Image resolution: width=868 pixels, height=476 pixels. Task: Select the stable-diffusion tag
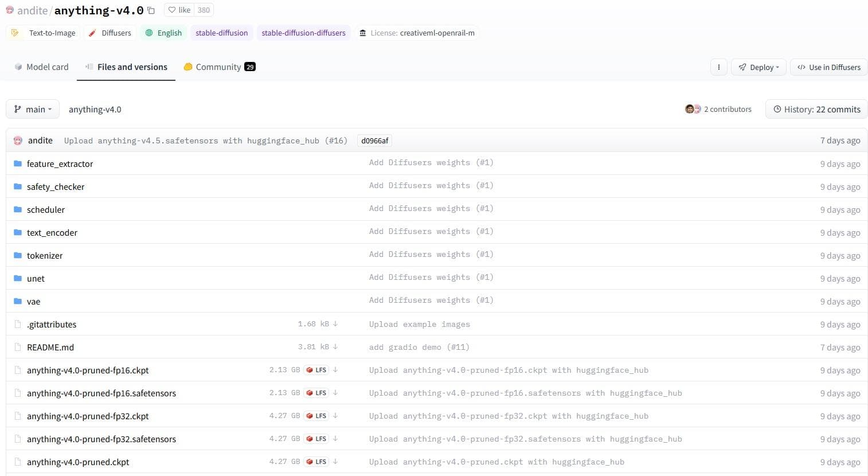[221, 33]
